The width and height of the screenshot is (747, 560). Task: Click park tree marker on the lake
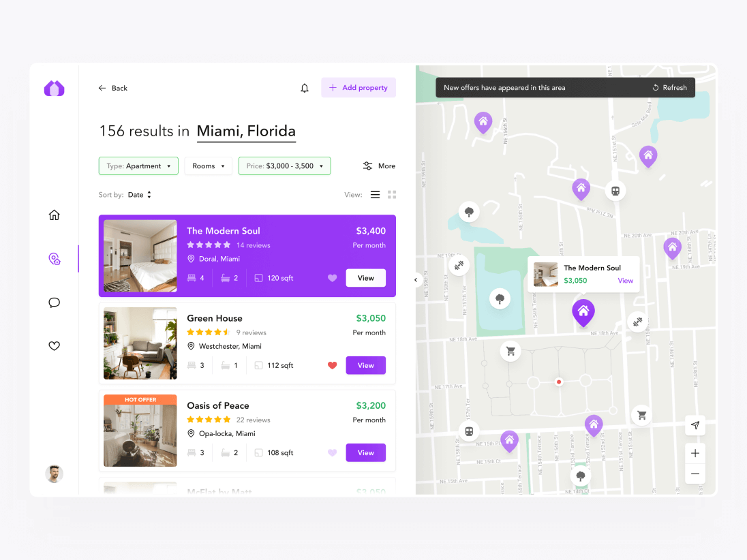[x=500, y=298]
